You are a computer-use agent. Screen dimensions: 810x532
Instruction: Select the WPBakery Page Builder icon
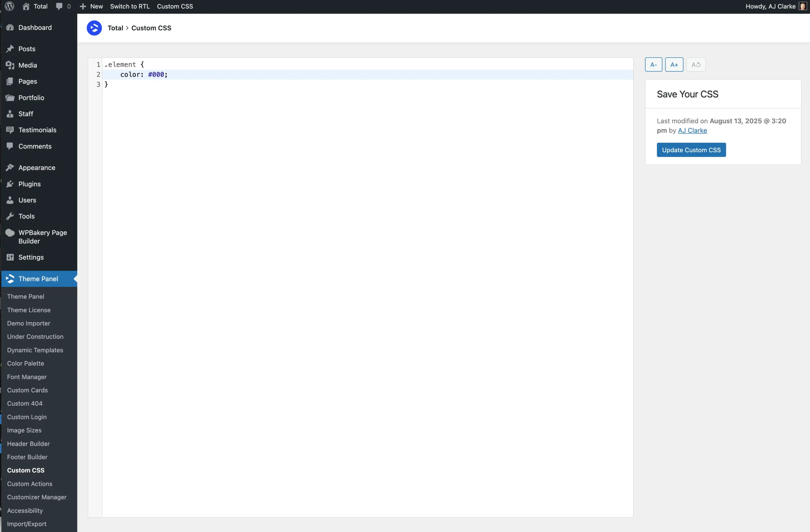tap(10, 233)
